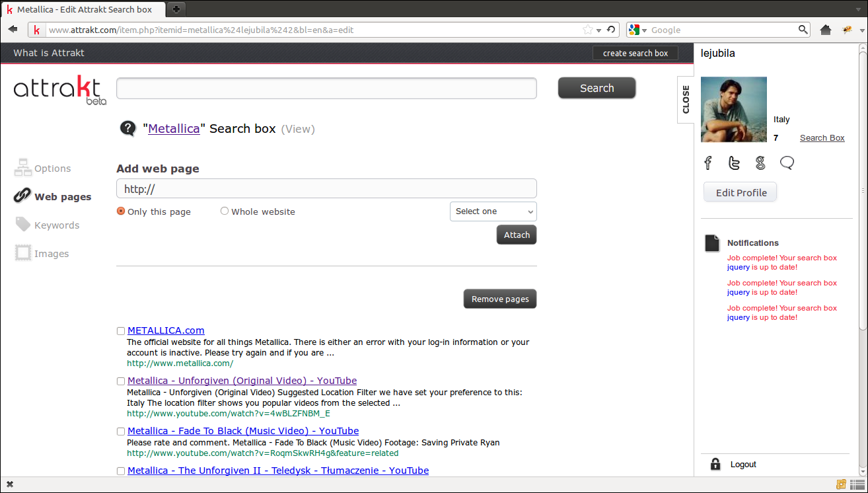Open Metallica - Fade To Black YouTube link
The image size is (868, 493).
(x=243, y=431)
